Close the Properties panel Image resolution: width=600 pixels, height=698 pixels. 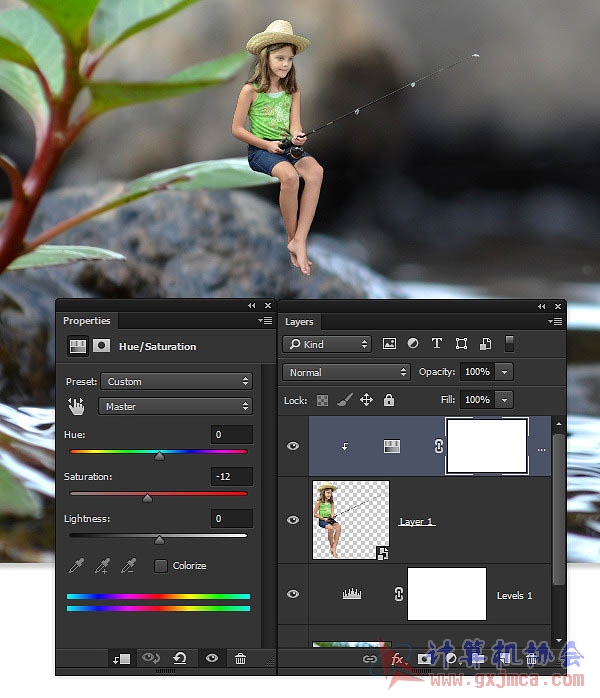[268, 305]
